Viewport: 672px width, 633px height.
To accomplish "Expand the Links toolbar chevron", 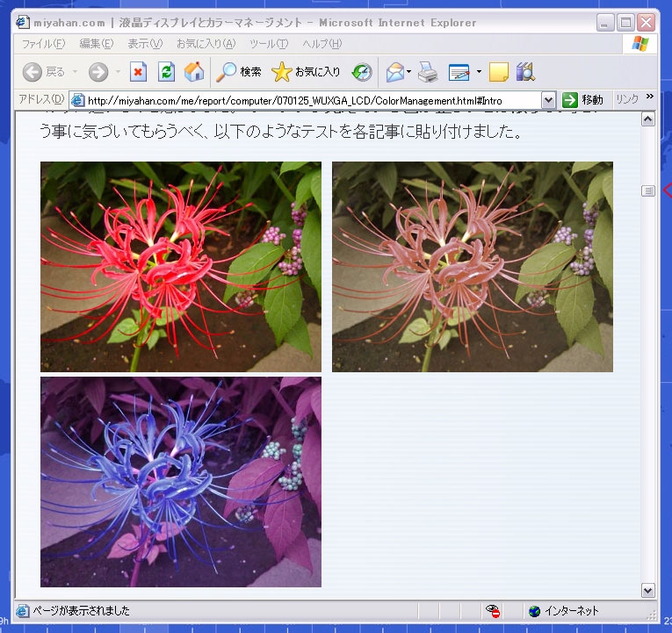I will point(650,97).
